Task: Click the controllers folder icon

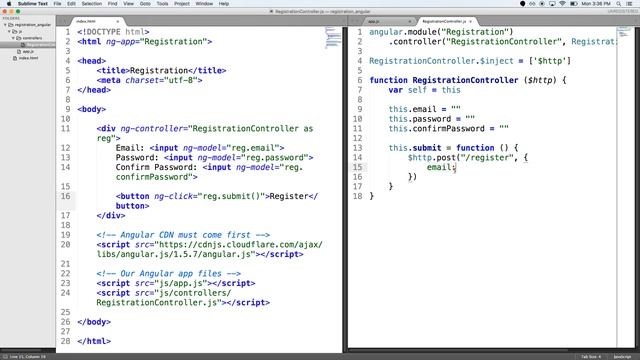Action: [x=19, y=38]
